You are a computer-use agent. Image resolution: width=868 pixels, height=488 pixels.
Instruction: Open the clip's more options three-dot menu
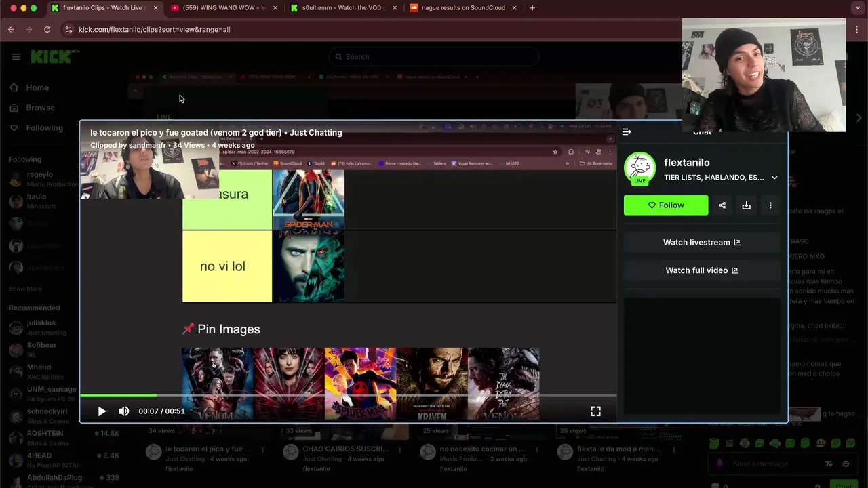click(770, 205)
